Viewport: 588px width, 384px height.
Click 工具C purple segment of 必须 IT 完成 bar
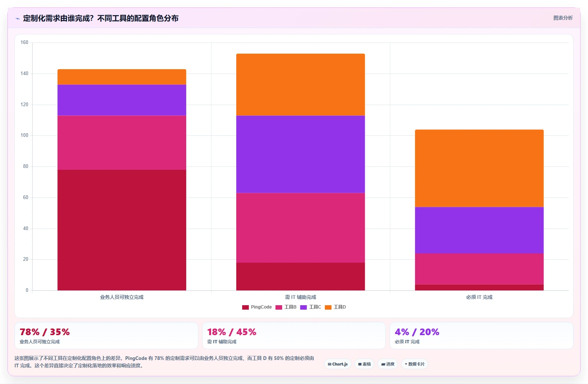[480, 230]
